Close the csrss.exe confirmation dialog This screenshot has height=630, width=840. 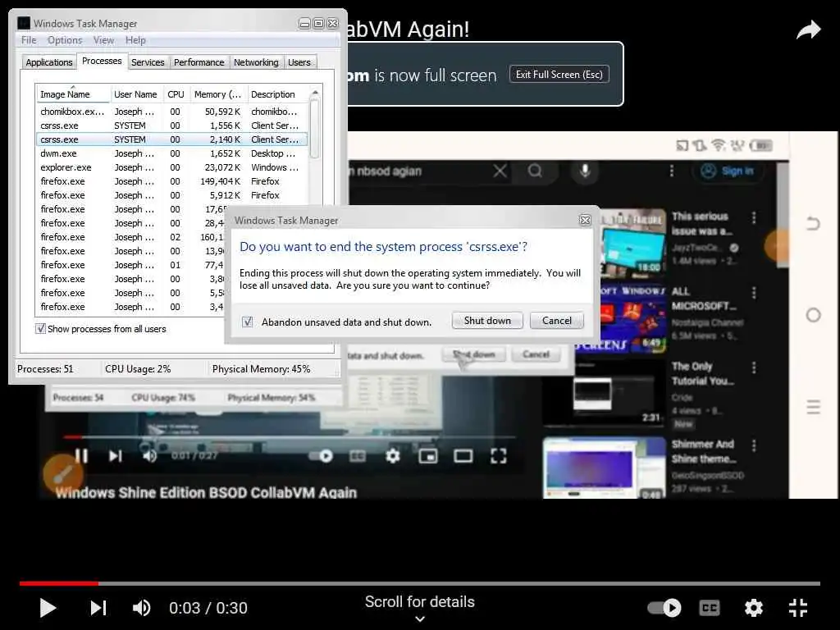pyautogui.click(x=585, y=220)
